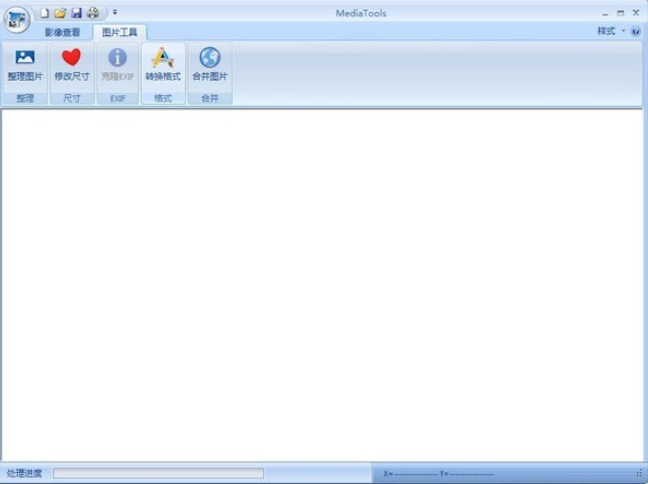Image resolution: width=648 pixels, height=484 pixels.
Task: Click the 格式 group label
Action: [163, 98]
